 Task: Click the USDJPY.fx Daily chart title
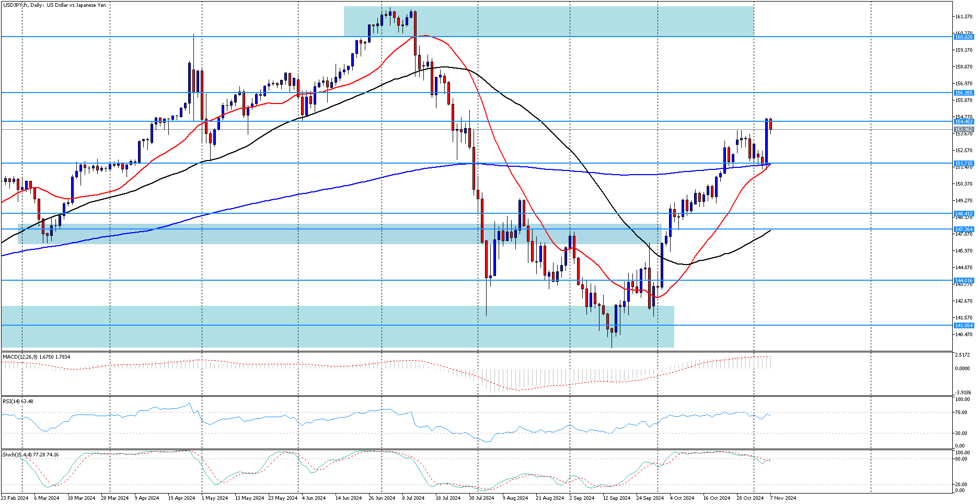click(x=54, y=5)
